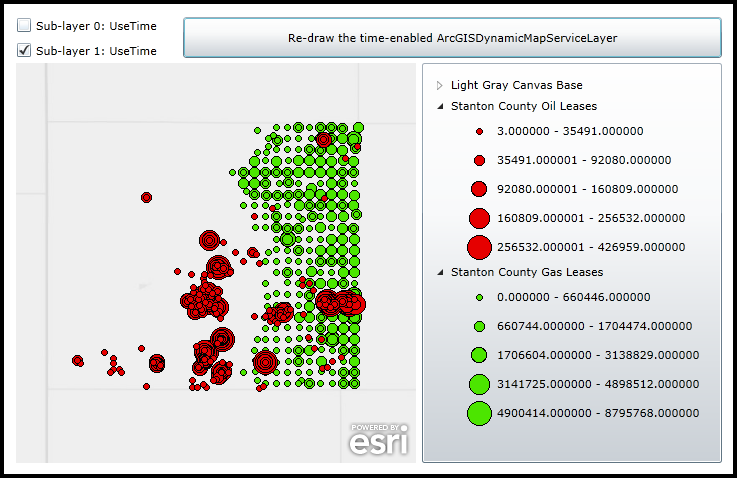Click green symbol for 1706604.000000 - 3138829.000000
737x478 pixels.
[479, 355]
